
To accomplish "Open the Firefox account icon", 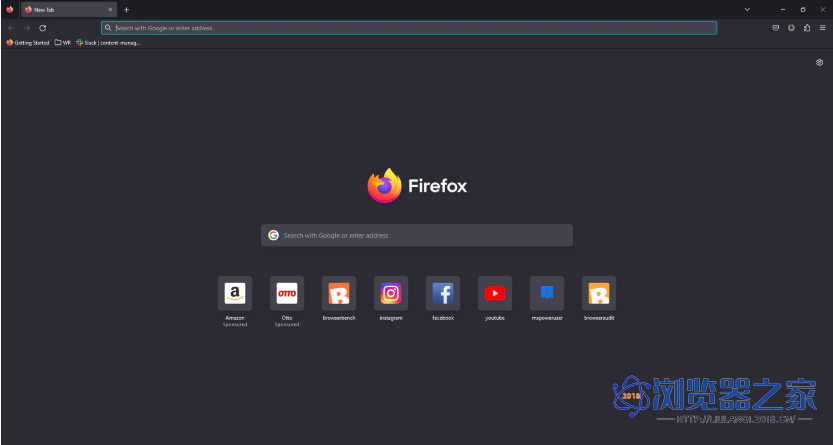I will 791,28.
